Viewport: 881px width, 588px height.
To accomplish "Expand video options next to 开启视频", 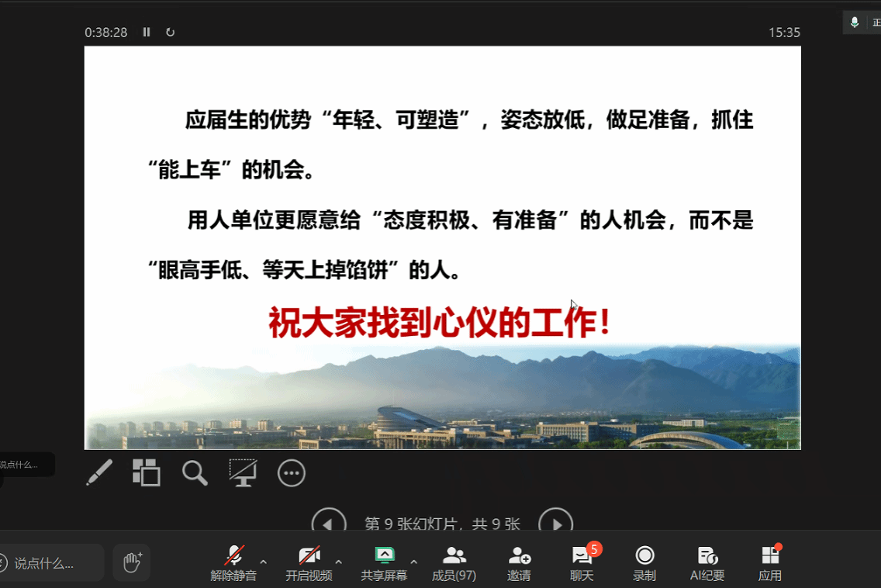I will pyautogui.click(x=338, y=561).
